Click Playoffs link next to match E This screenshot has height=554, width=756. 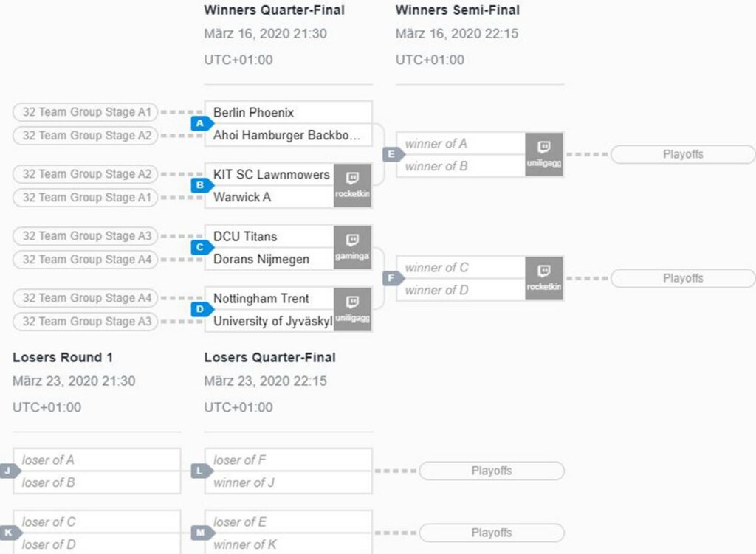[683, 154]
